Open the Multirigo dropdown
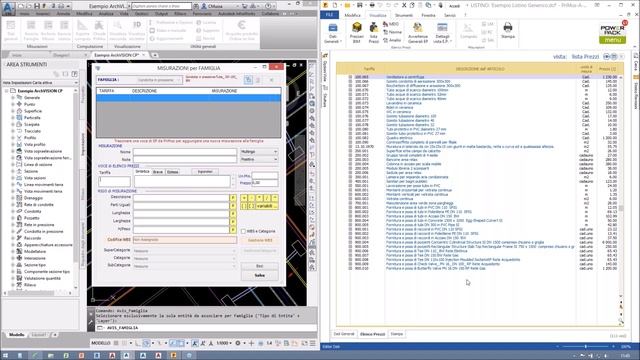Screen dimensions: 640x360 259,151
